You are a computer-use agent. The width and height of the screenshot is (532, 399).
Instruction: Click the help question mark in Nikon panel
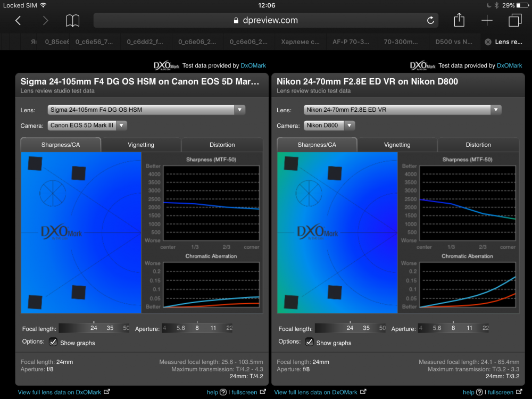coord(479,392)
